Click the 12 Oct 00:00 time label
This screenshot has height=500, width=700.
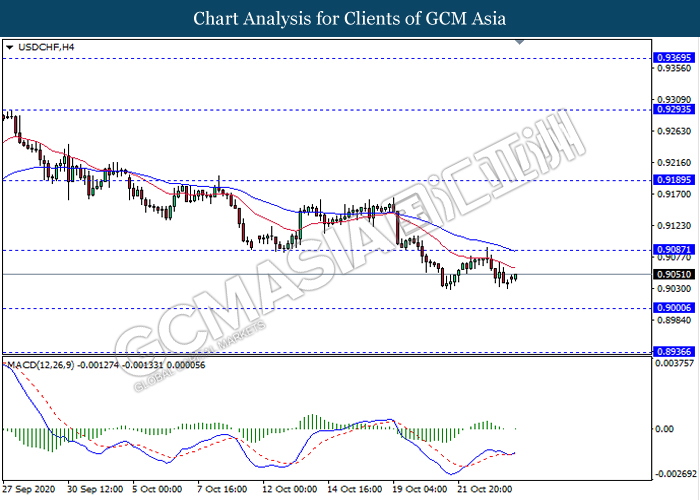coord(290,489)
